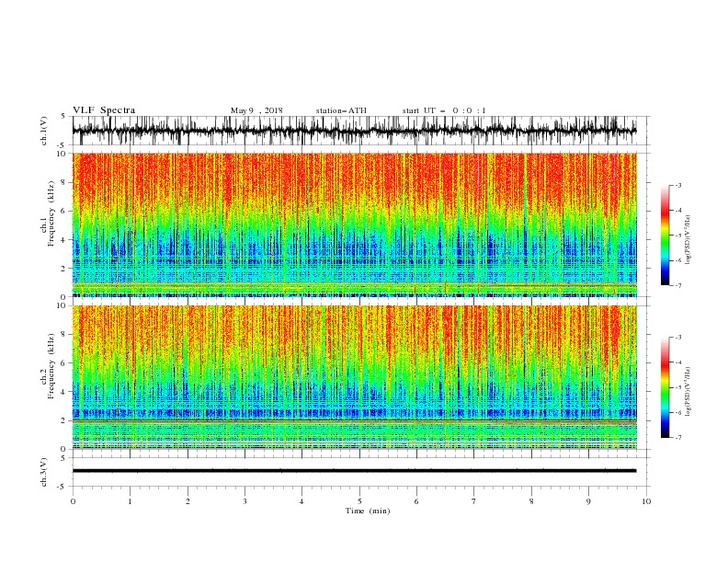The image size is (728, 563).
Task: Click the ch.2 colorbar "log(PSD)(V²/Hz)" label
Action: click(x=688, y=392)
